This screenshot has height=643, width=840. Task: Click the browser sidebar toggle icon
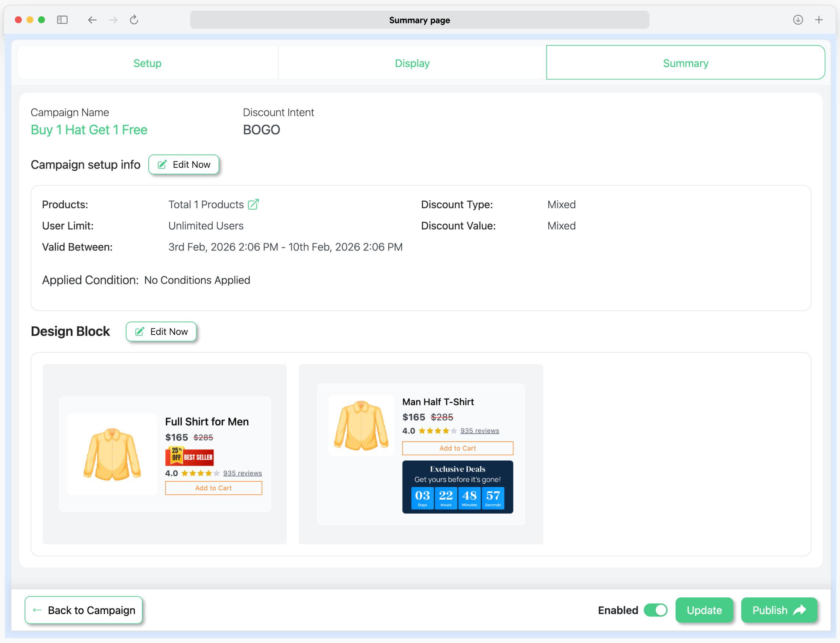click(62, 20)
